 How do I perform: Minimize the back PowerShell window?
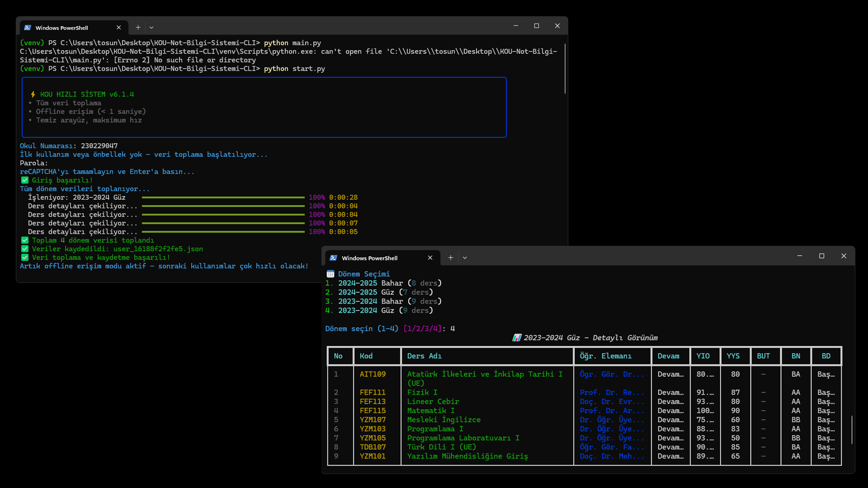[x=516, y=26]
